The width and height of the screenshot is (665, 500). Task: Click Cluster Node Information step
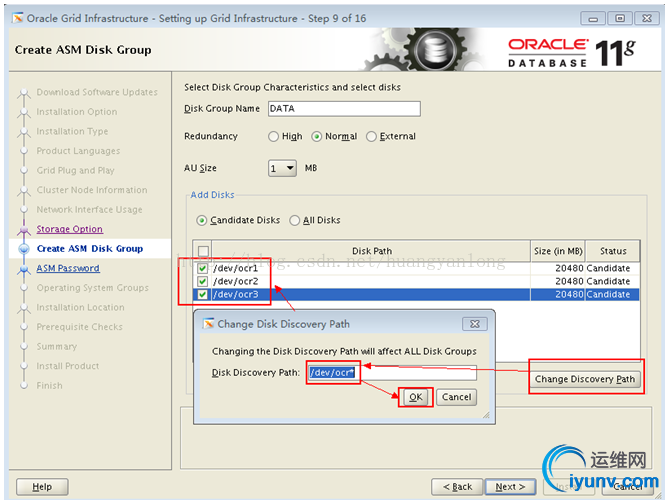point(92,190)
